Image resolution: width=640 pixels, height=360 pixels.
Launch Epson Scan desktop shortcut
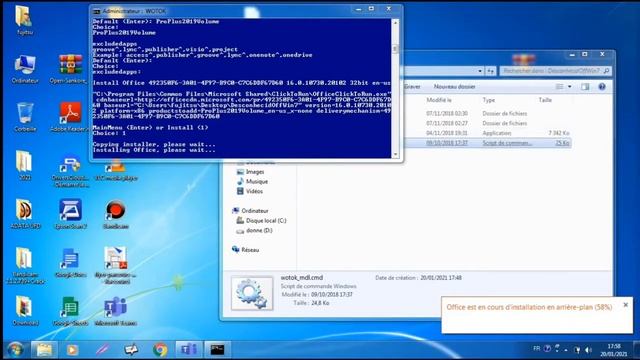(x=70, y=213)
